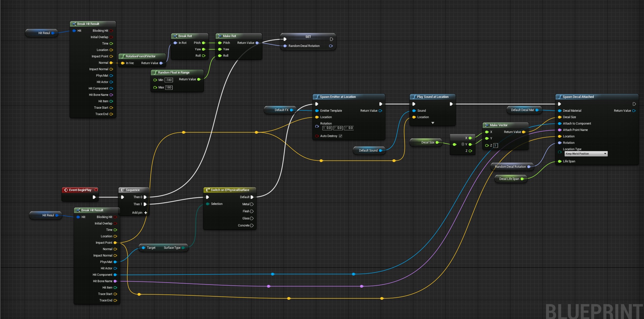
Task: Select the Spawn Emitter at Location node title
Action: 338,97
